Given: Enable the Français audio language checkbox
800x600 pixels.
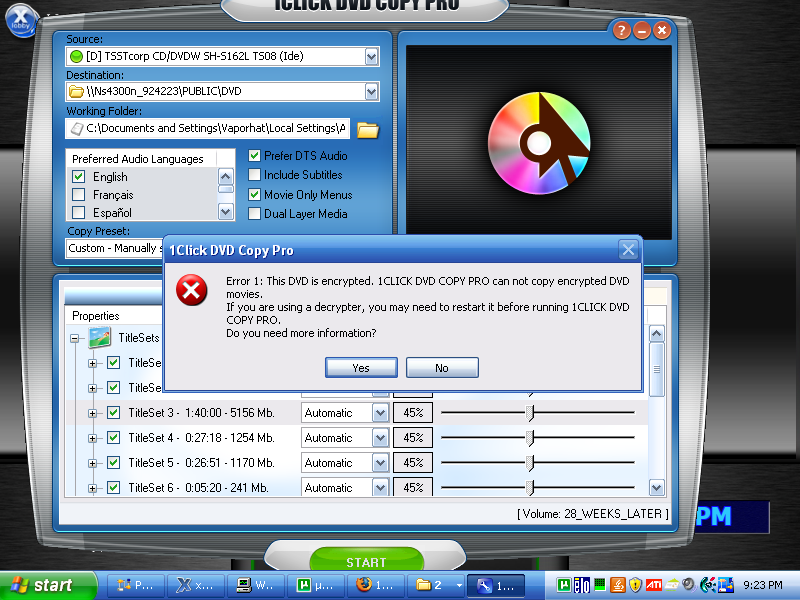Looking at the screenshot, I should pyautogui.click(x=79, y=195).
